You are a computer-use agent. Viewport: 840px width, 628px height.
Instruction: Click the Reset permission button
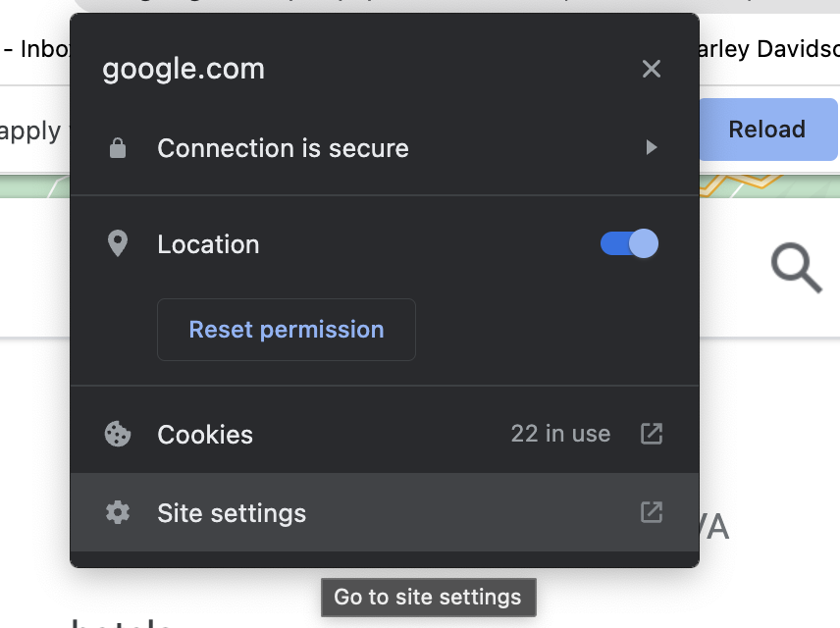(x=286, y=330)
